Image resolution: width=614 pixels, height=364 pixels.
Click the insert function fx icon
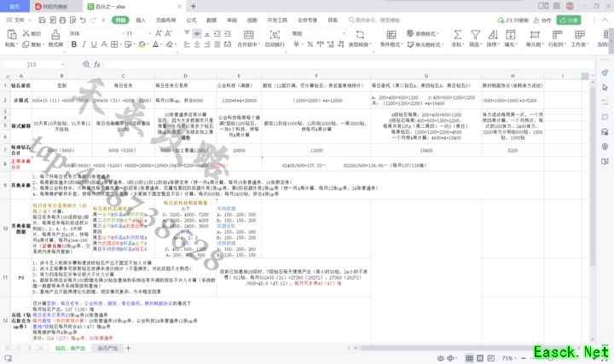pyautogui.click(x=96, y=64)
